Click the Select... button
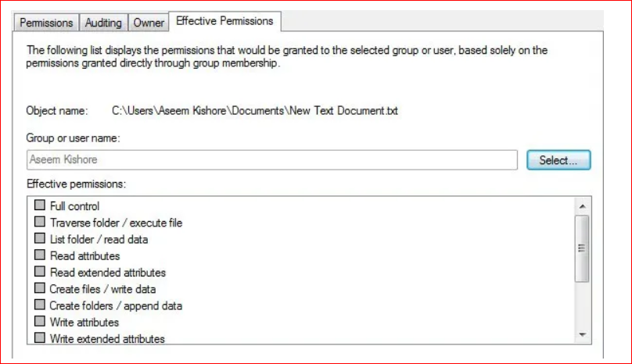The height and width of the screenshot is (364, 632). [x=558, y=160]
